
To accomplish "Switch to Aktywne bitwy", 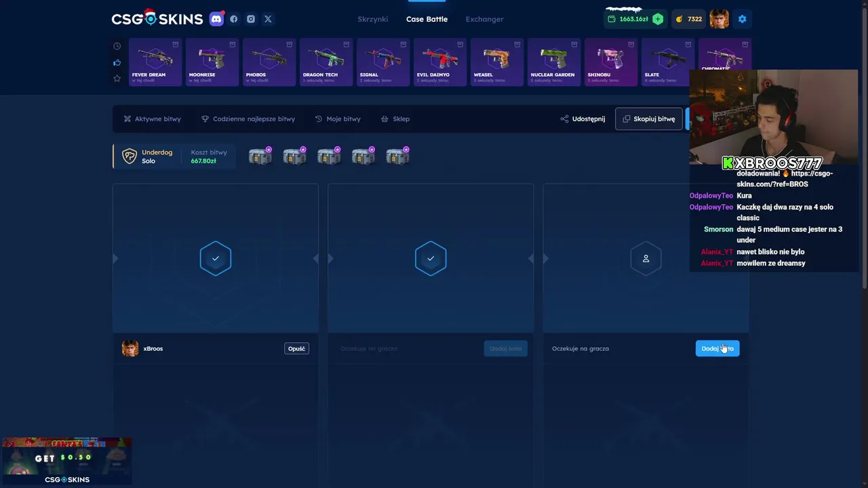I will coord(152,119).
